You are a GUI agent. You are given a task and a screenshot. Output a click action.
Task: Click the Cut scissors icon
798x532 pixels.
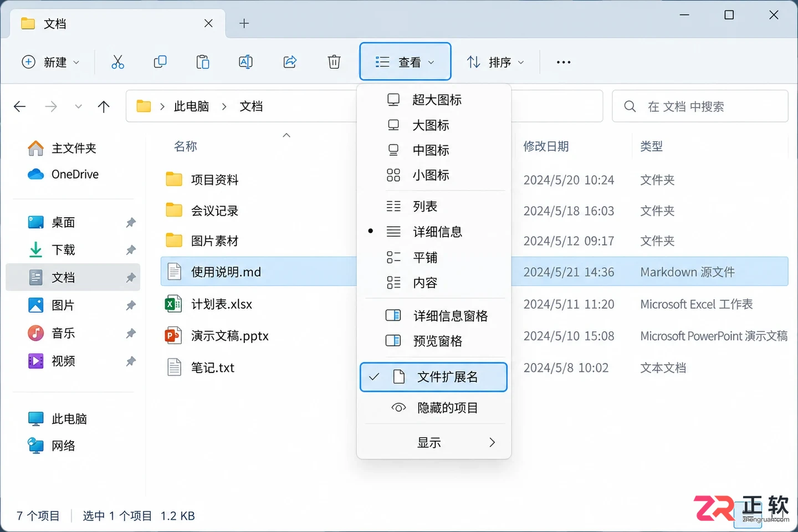point(117,62)
